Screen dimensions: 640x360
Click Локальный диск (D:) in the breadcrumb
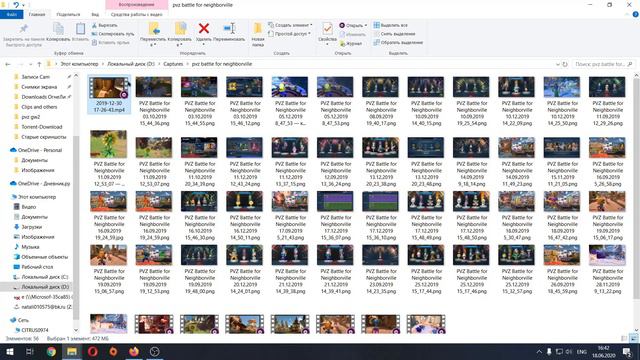point(131,64)
